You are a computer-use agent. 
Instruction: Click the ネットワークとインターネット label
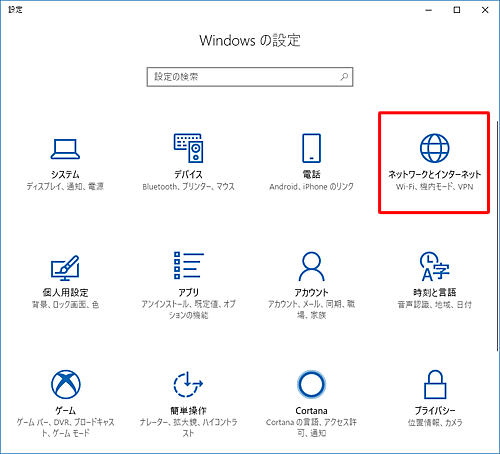[x=434, y=174]
